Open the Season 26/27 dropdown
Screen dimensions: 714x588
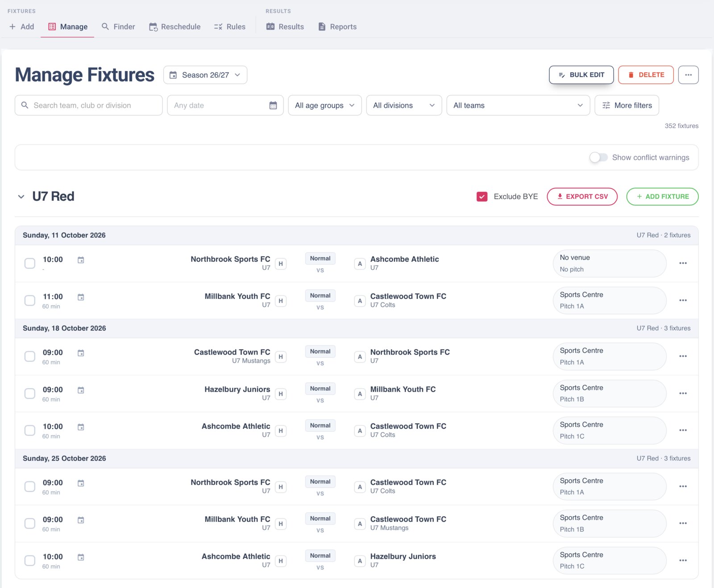(205, 75)
